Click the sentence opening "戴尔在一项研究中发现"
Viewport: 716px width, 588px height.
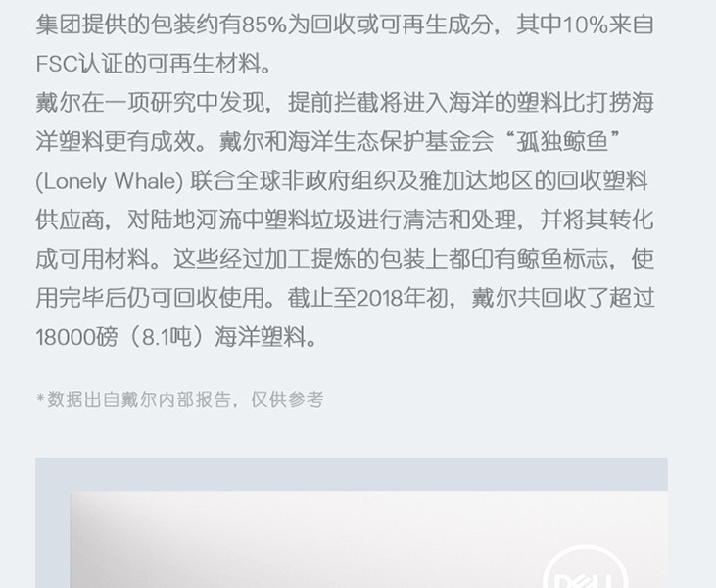150,102
